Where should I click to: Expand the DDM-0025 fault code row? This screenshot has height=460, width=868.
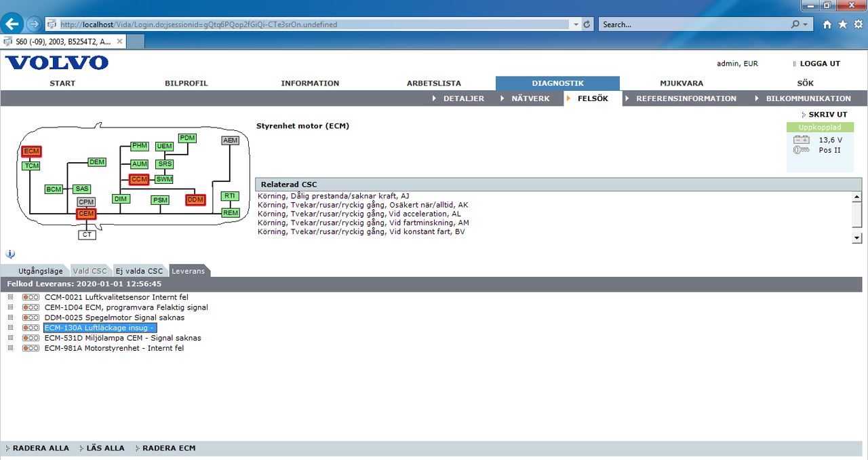[x=10, y=318]
